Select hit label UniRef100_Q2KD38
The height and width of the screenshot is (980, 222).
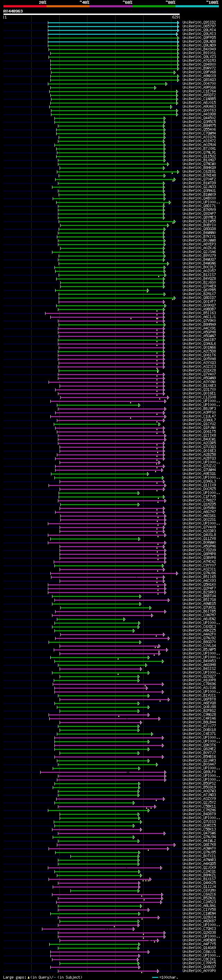coord(199,933)
